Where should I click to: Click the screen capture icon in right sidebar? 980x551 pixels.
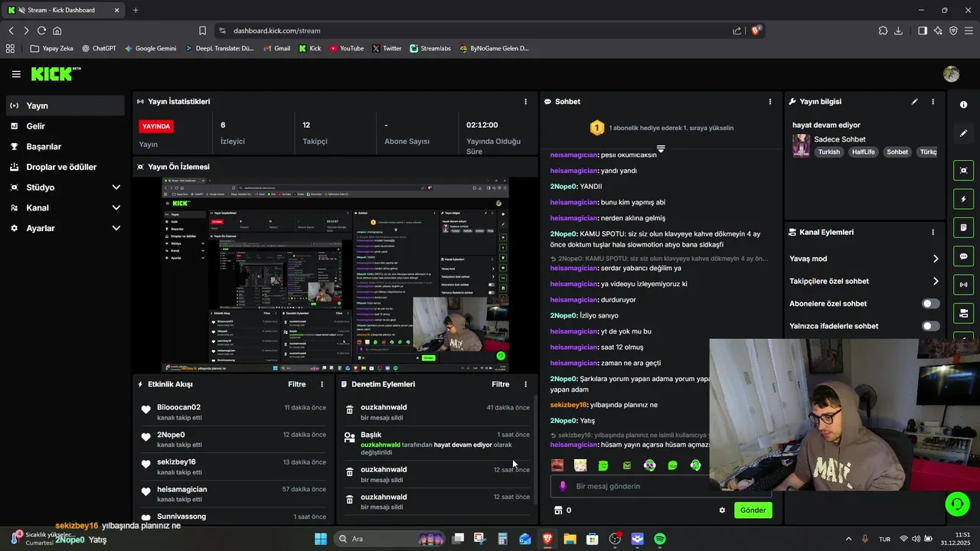(963, 171)
